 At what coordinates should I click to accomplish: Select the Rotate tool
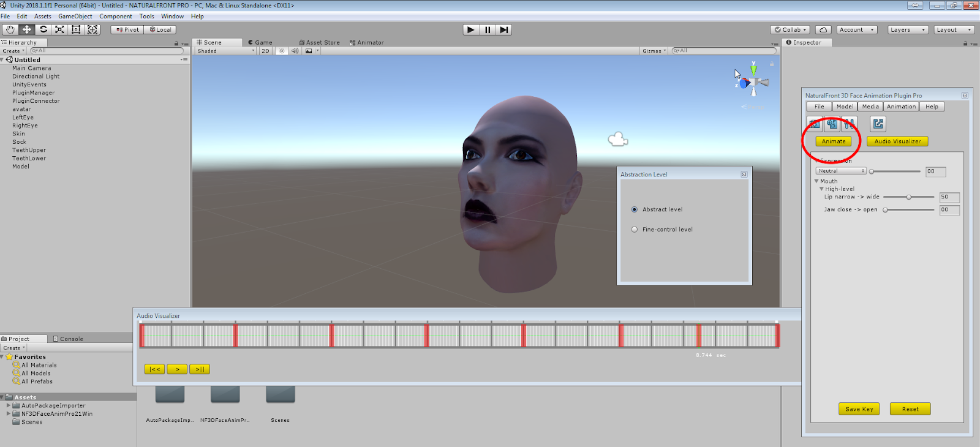pyautogui.click(x=43, y=29)
